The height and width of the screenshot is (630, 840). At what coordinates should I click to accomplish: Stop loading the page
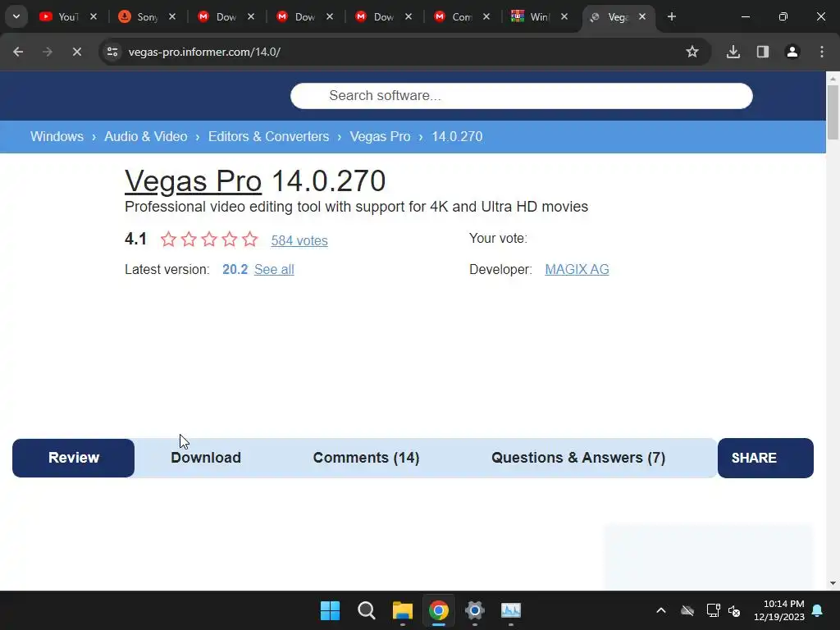point(76,52)
